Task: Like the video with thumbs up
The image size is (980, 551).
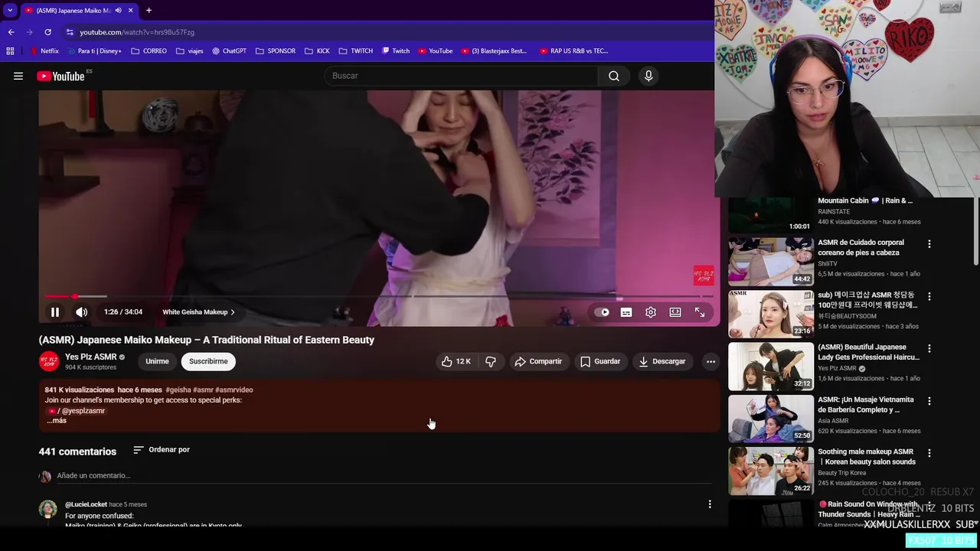Action: coord(456,361)
